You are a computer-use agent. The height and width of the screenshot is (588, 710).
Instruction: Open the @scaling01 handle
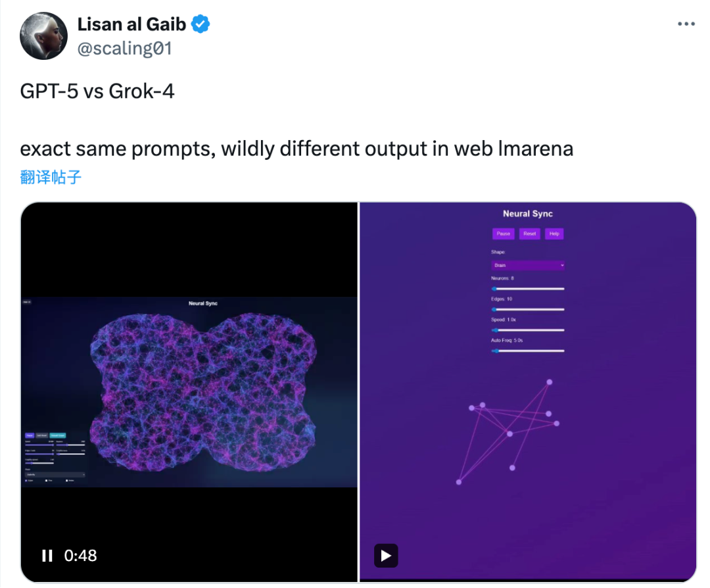124,49
